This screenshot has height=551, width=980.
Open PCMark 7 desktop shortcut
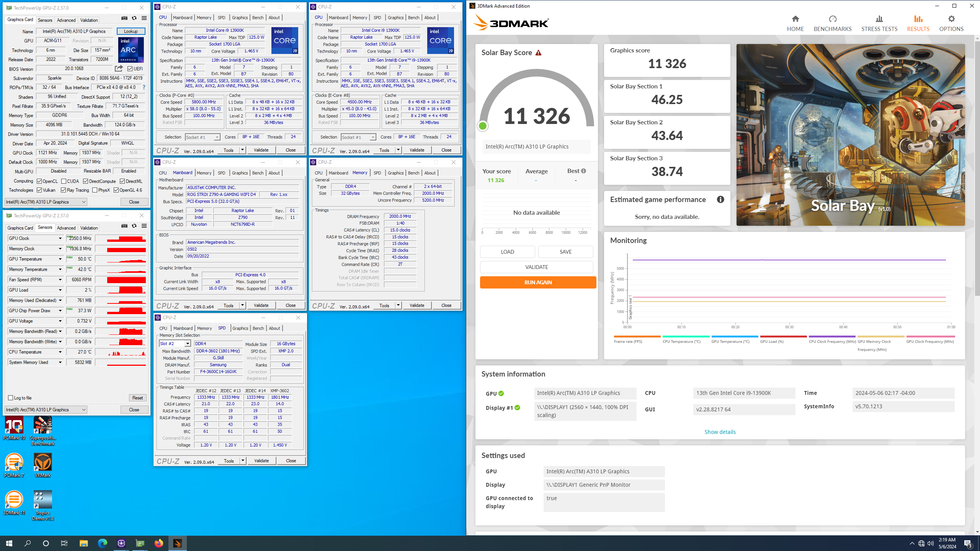click(14, 466)
